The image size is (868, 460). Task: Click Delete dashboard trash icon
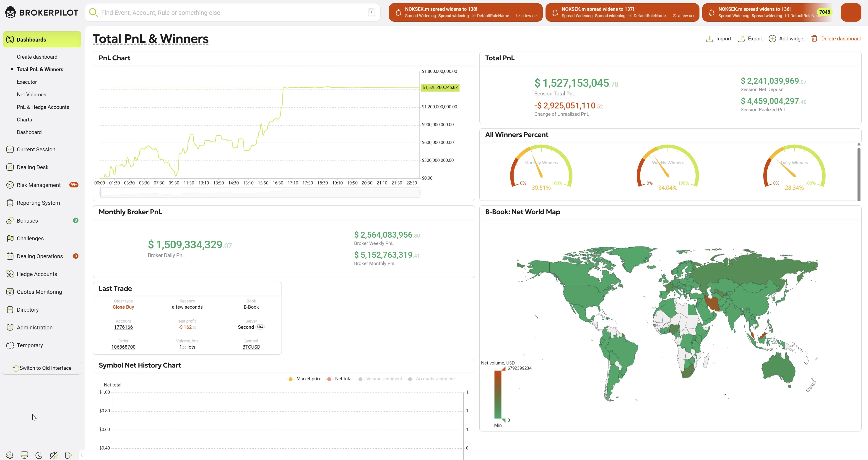pos(814,39)
